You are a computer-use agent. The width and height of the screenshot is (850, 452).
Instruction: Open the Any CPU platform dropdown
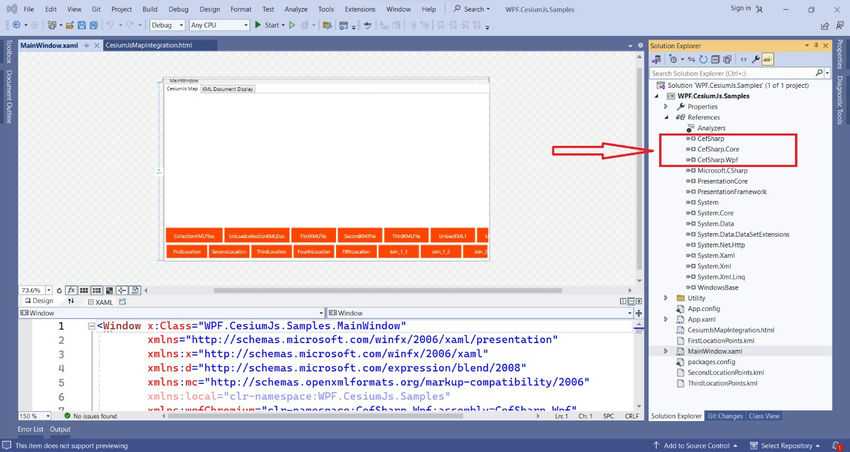click(x=220, y=25)
